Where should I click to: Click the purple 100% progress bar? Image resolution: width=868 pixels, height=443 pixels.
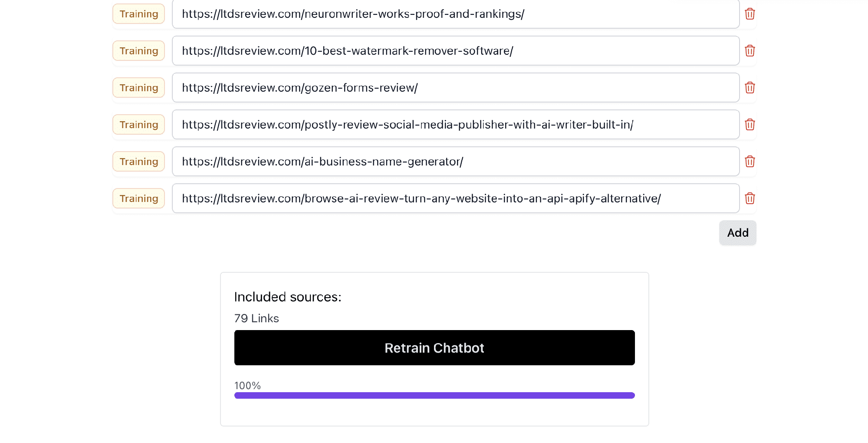pos(434,395)
